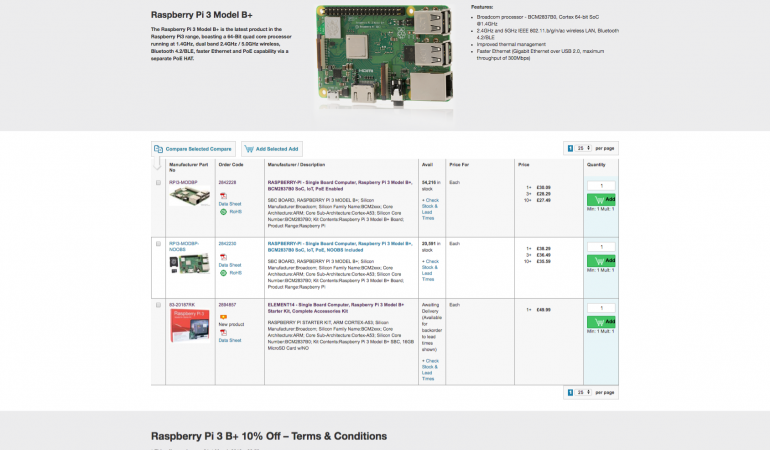Open PDF data sheet icon for RPI3-MODBP row
Image resolution: width=770 pixels, height=450 pixels.
click(x=223, y=196)
